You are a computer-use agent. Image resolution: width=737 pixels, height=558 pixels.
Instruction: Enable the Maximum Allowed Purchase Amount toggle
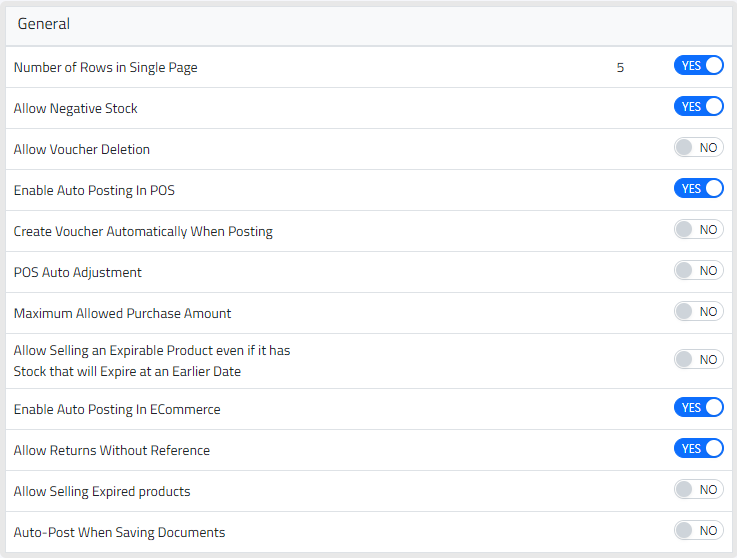click(698, 312)
